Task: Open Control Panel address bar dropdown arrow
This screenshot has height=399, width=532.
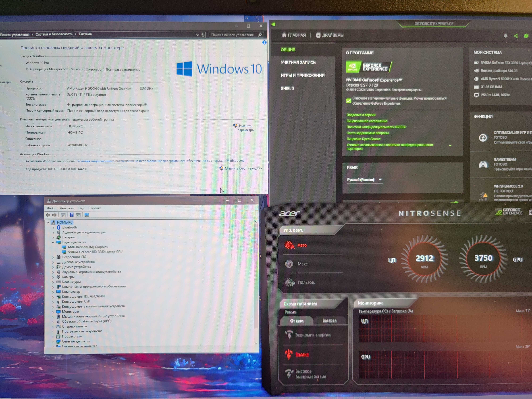Action: click(198, 35)
